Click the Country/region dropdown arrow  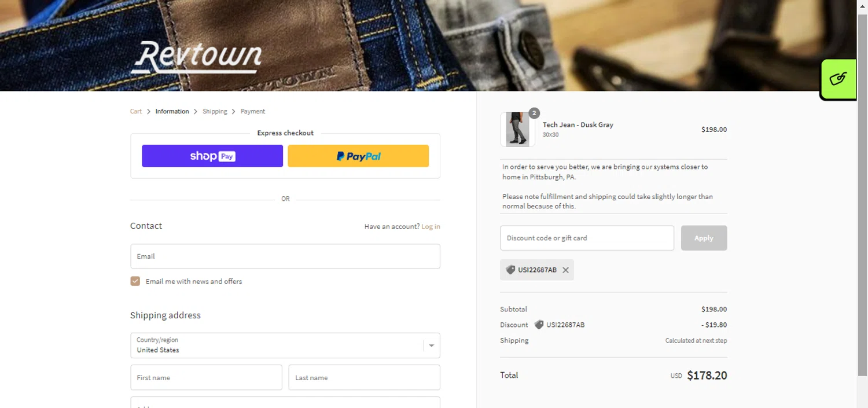coord(432,345)
